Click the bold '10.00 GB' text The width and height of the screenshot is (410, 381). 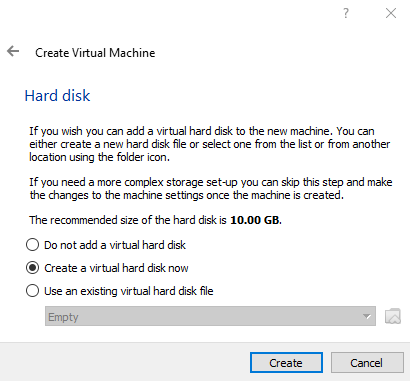coord(256,220)
